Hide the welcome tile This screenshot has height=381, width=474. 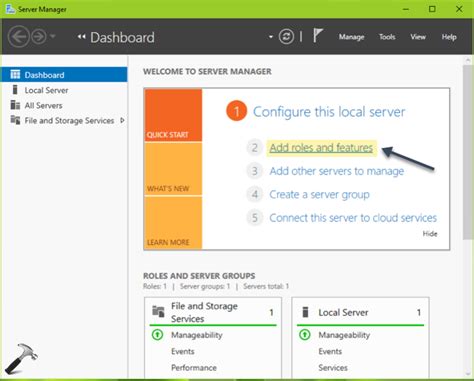tap(430, 234)
